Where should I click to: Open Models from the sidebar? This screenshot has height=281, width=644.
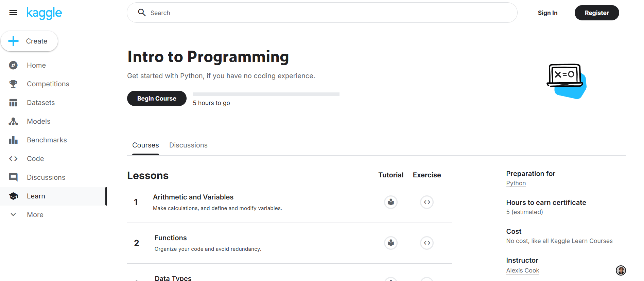(x=38, y=121)
